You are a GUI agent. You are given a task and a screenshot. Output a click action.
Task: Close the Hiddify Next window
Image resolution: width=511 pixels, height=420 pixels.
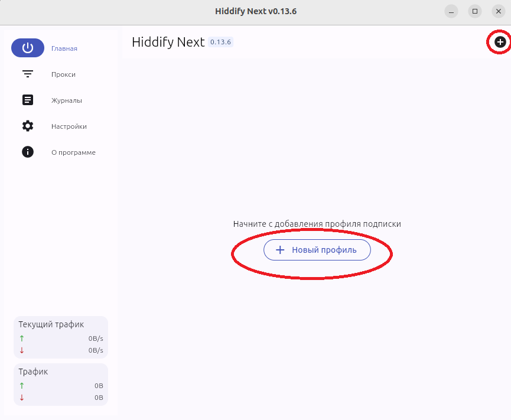(x=498, y=11)
